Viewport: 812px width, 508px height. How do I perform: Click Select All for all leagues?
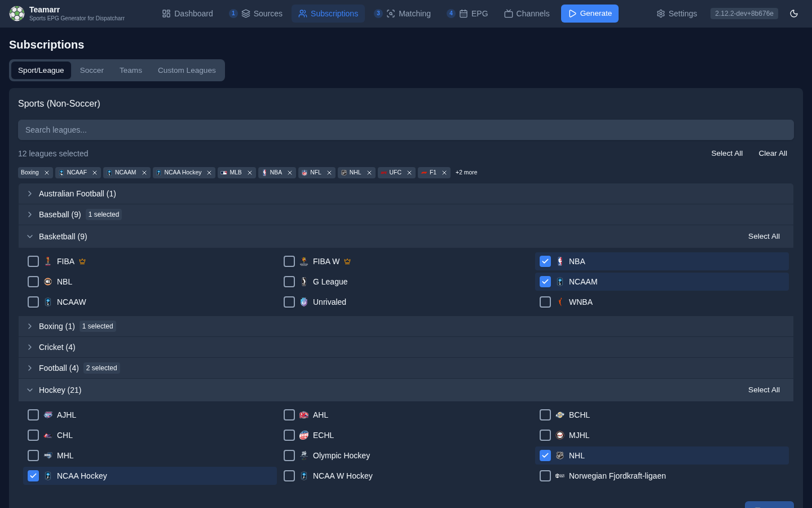[727, 154]
